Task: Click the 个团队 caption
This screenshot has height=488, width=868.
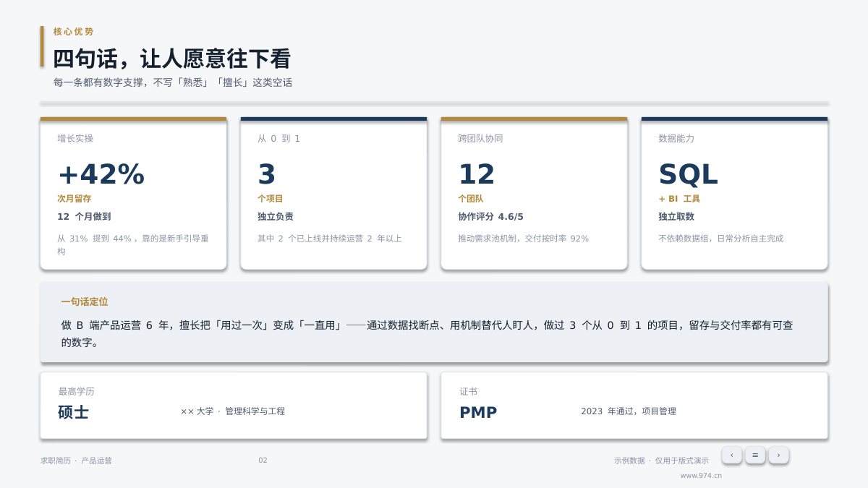Action: click(x=471, y=198)
